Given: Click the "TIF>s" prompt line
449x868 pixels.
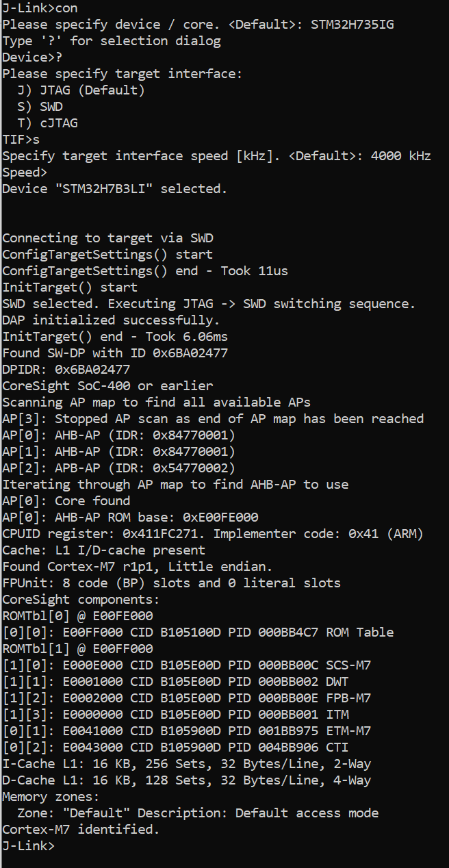Looking at the screenshot, I should pyautogui.click(x=21, y=140).
